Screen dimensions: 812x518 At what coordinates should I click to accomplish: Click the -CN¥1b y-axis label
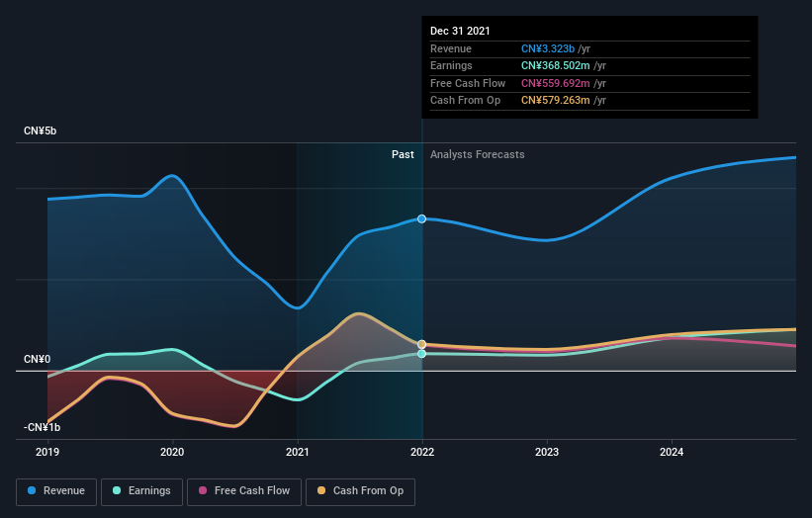[x=42, y=427]
